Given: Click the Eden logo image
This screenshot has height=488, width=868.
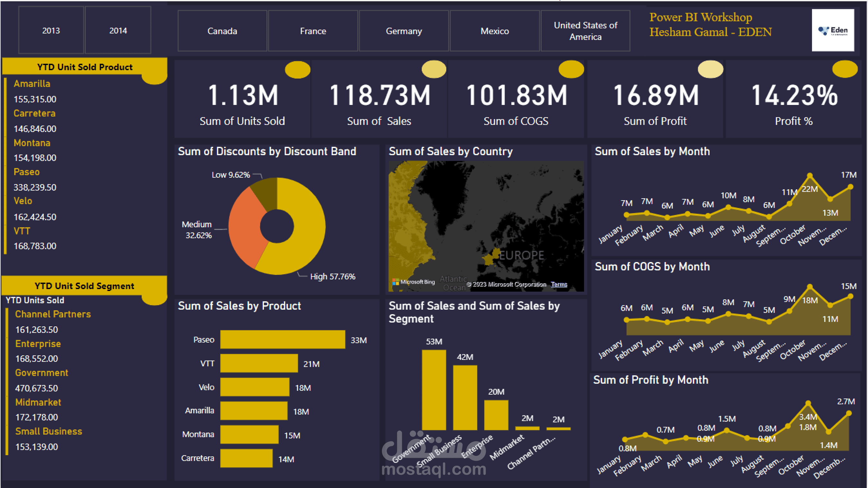Looking at the screenshot, I should 833,30.
